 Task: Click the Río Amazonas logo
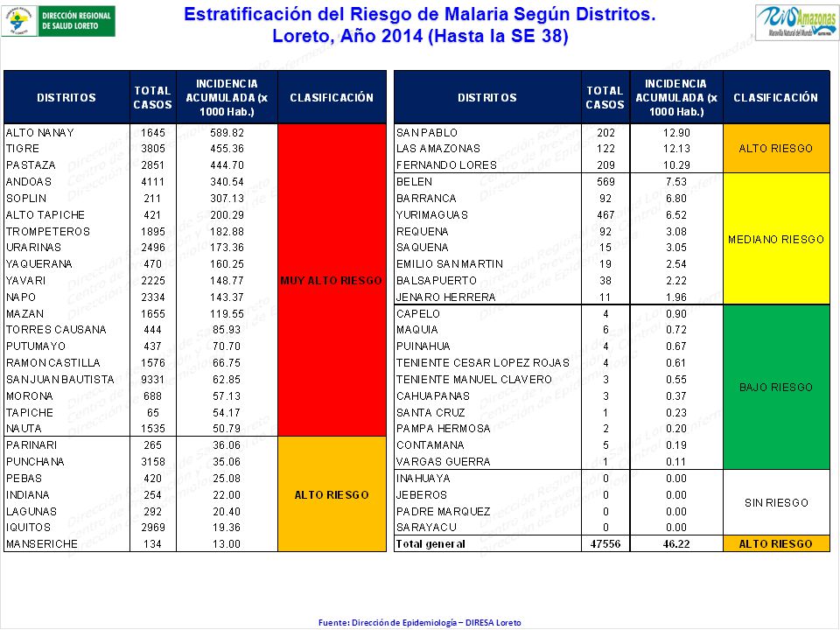[x=796, y=23]
